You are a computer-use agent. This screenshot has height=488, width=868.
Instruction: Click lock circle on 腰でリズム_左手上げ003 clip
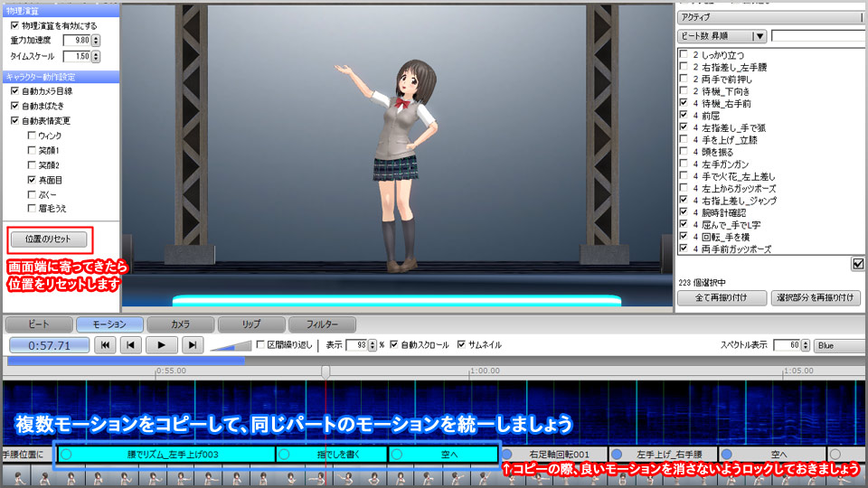(66, 454)
